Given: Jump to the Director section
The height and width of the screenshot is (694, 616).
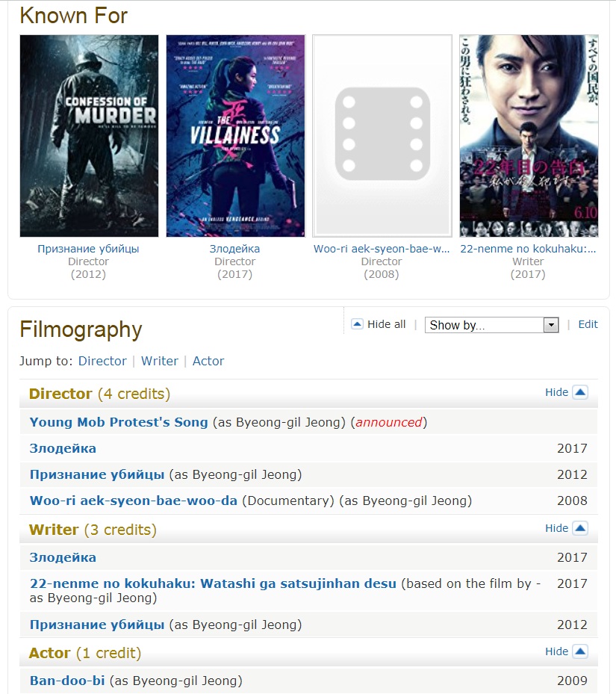Looking at the screenshot, I should click(x=102, y=361).
